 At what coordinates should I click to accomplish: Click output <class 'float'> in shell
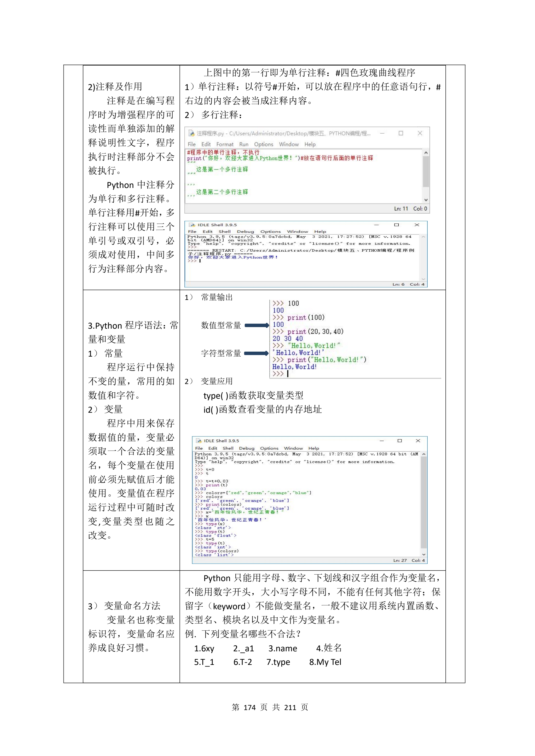[216, 535]
